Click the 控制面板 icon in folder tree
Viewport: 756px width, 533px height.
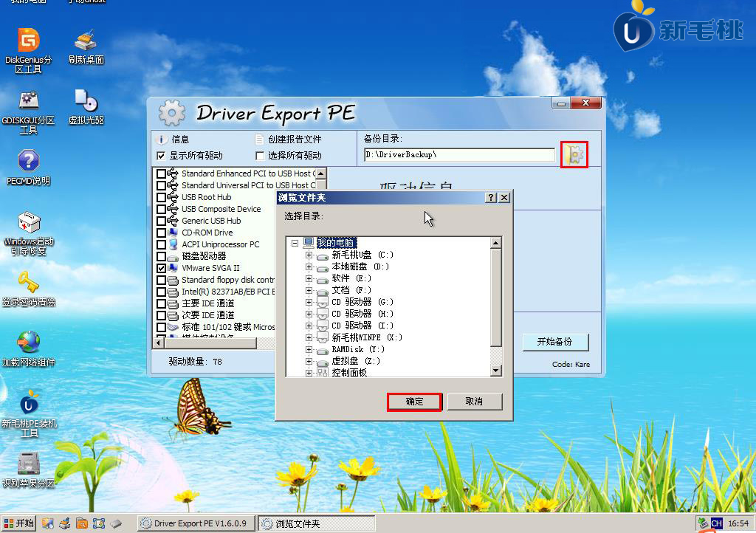click(x=322, y=373)
